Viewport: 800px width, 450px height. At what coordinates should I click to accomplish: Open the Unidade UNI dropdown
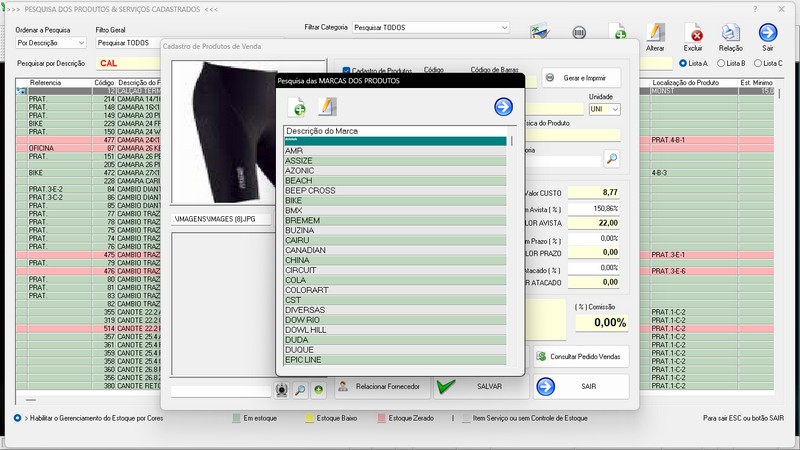coord(604,109)
